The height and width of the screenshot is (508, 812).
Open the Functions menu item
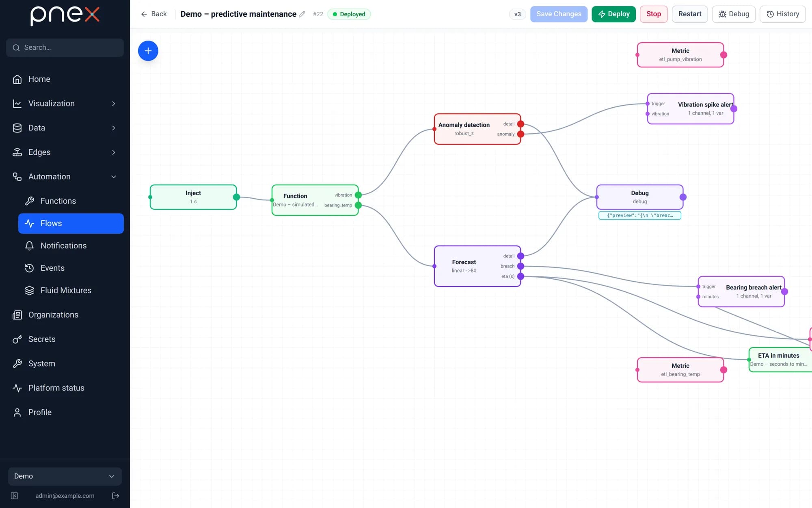click(x=71, y=201)
